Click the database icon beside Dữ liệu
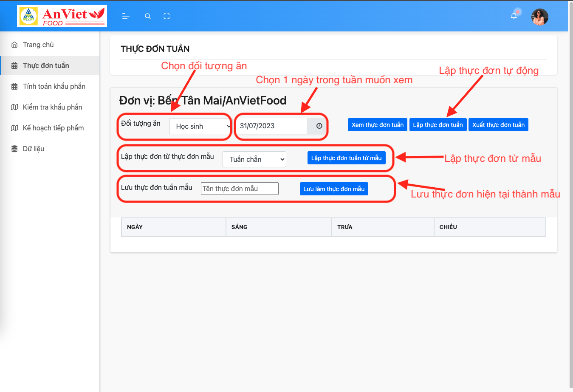 click(x=15, y=148)
